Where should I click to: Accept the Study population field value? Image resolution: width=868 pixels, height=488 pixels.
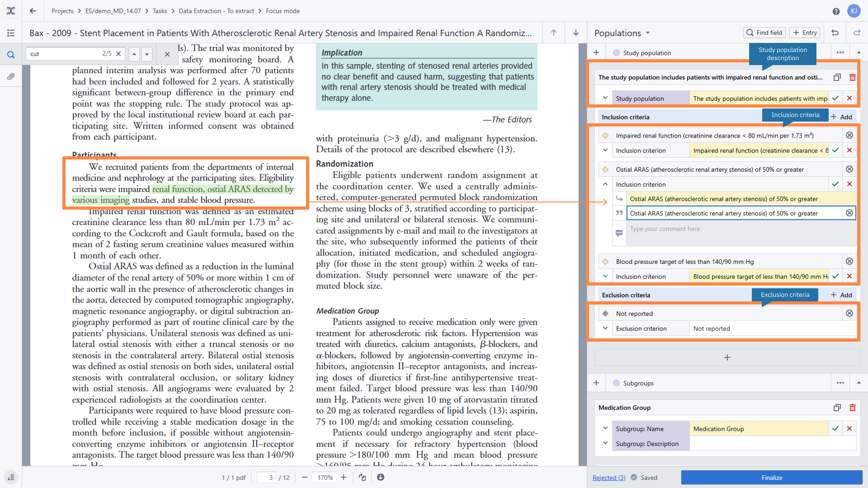(x=835, y=98)
